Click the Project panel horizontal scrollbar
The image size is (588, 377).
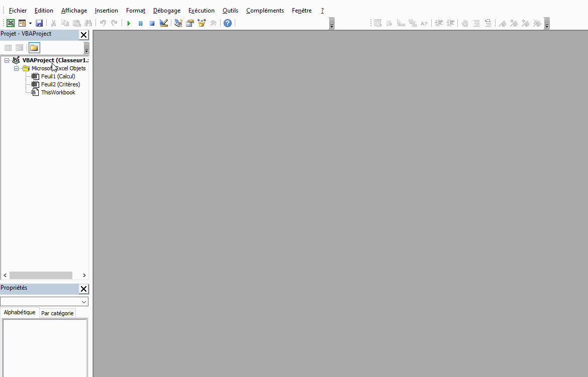41,275
